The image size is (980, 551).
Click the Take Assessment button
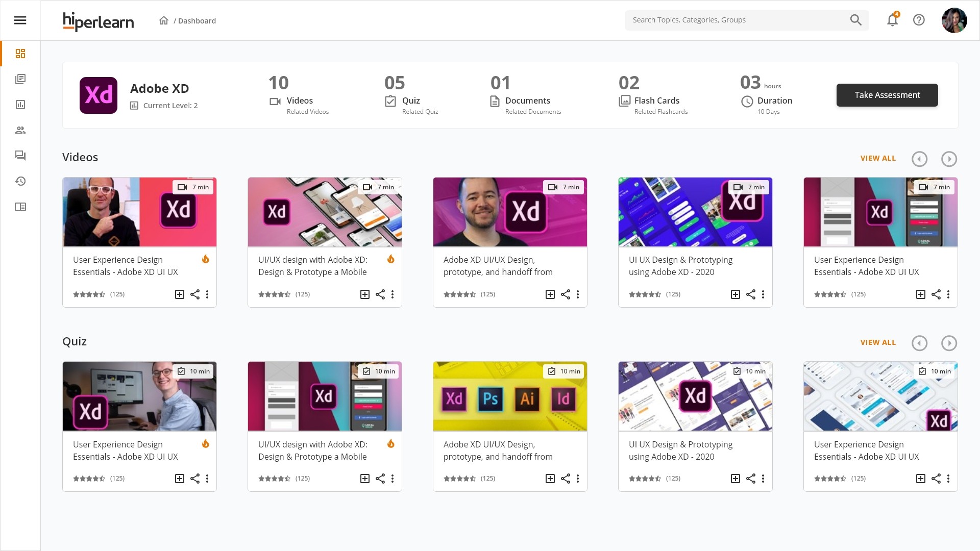click(887, 95)
